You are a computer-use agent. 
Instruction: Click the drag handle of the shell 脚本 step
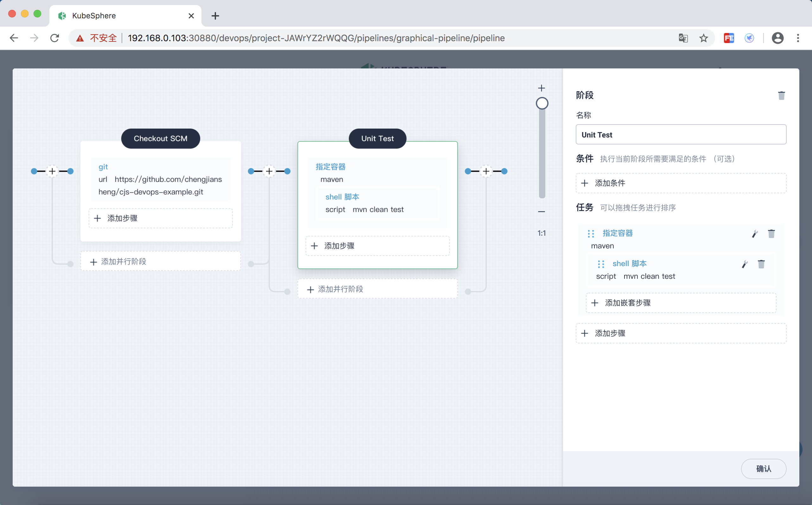coord(601,264)
